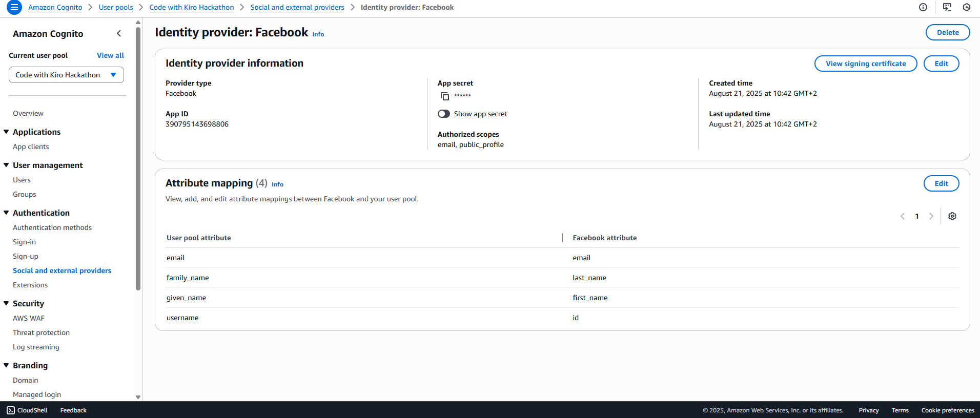
Task: Collapse the Amazon Cognito side panel
Action: coord(119,33)
